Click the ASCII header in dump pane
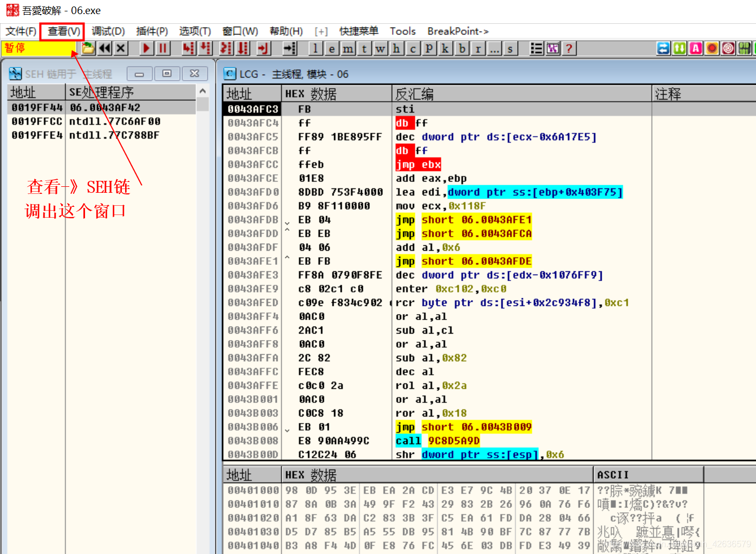Viewport: 756px width, 554px height. pos(648,475)
